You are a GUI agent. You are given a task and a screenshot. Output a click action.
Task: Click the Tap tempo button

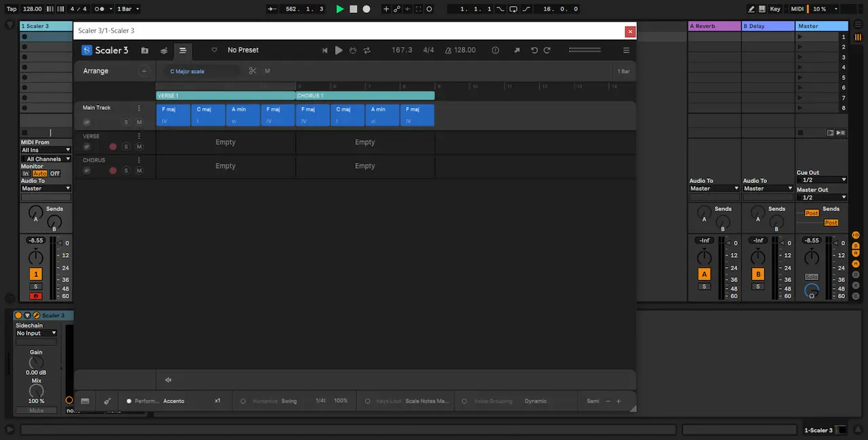point(12,9)
